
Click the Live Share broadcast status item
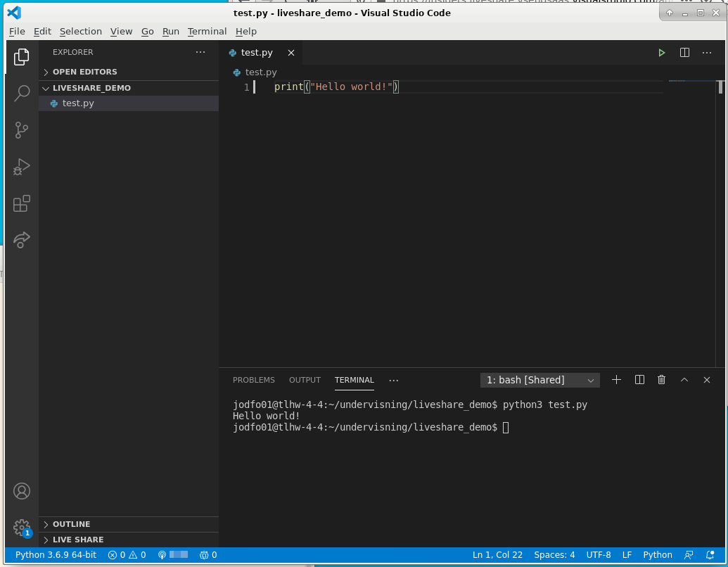point(173,555)
